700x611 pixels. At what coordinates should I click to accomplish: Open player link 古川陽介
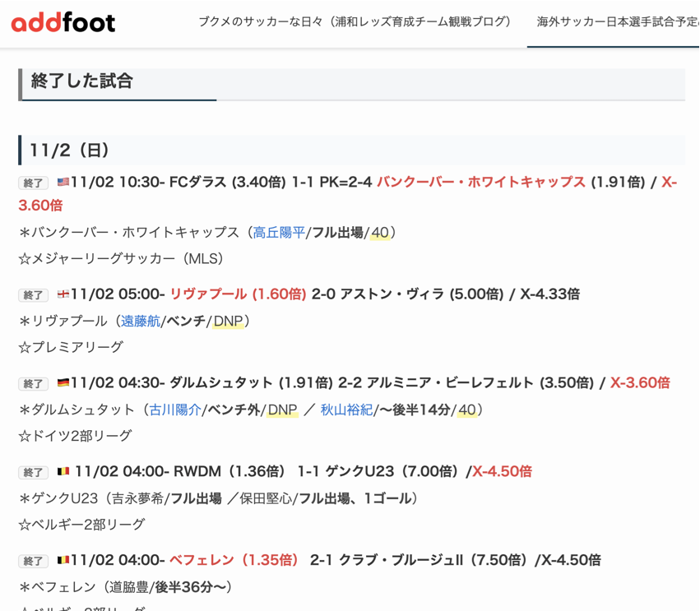coord(175,410)
